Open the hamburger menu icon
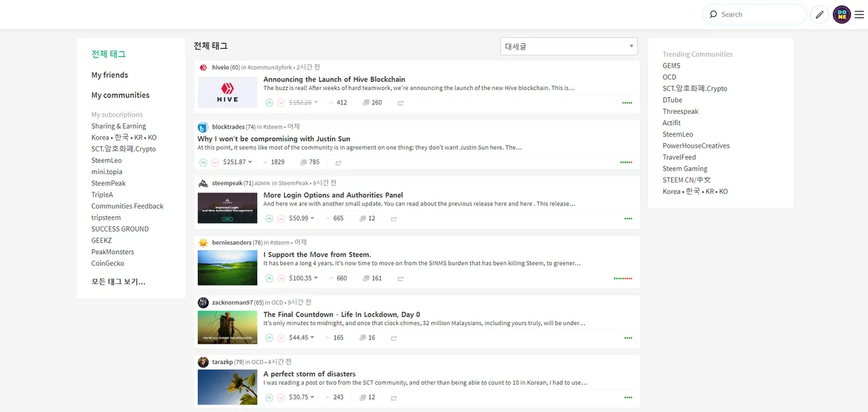This screenshot has height=412, width=868. tap(859, 14)
